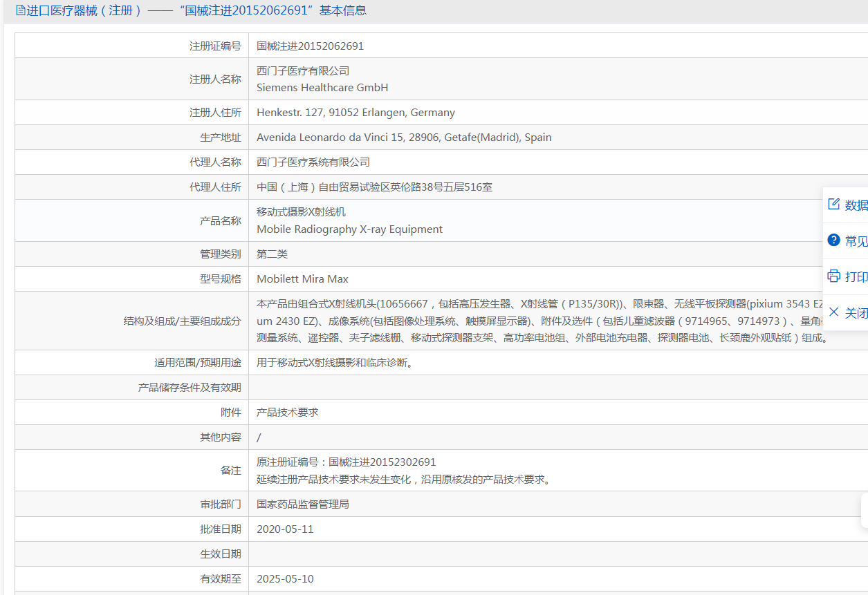The image size is (868, 595).
Task: Click the 注册人名称 label cell
Action: [132, 79]
